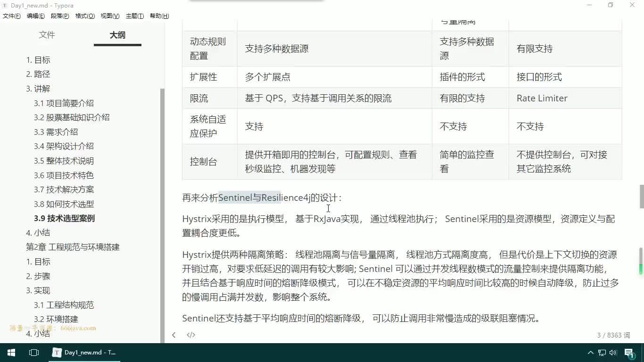
Task: Jump to 3.5 整体技术说明
Action: tap(64, 161)
